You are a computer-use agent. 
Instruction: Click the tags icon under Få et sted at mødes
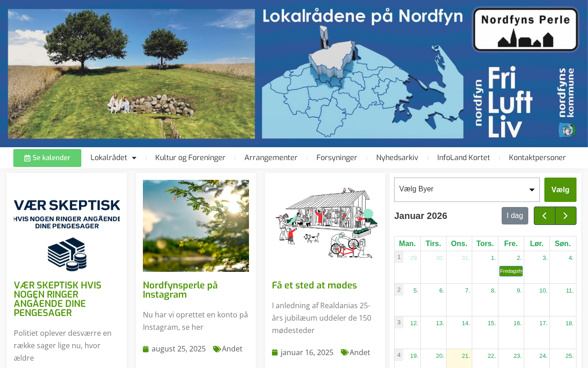point(345,353)
